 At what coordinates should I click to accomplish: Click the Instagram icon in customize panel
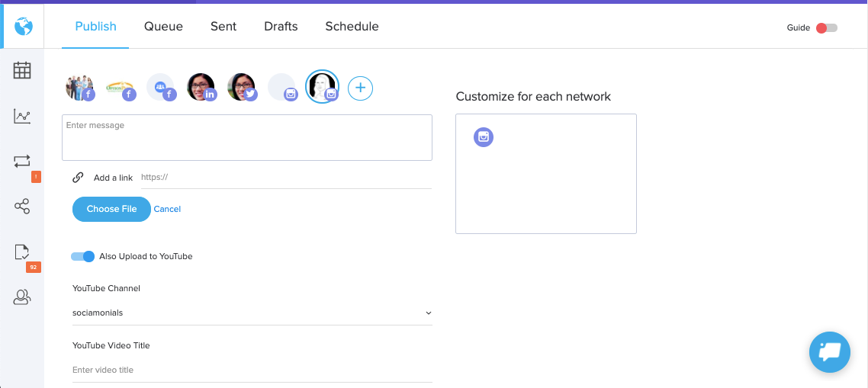(x=484, y=136)
